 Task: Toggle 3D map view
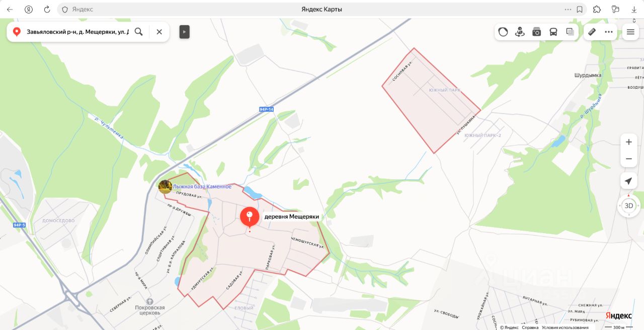(628, 206)
